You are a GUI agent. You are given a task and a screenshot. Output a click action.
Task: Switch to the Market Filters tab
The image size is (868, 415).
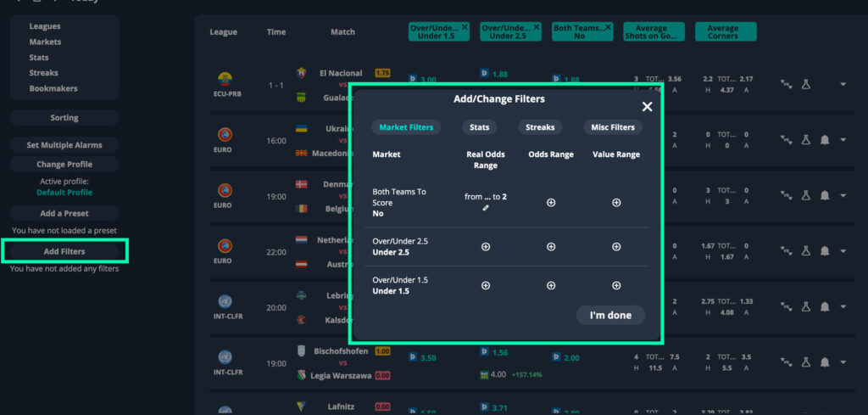(x=406, y=127)
